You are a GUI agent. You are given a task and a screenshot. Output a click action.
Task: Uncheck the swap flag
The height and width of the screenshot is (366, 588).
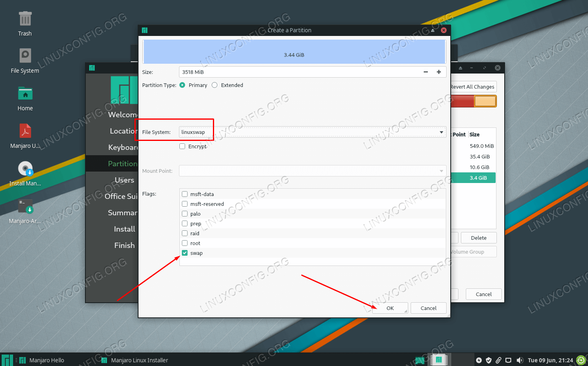185,253
